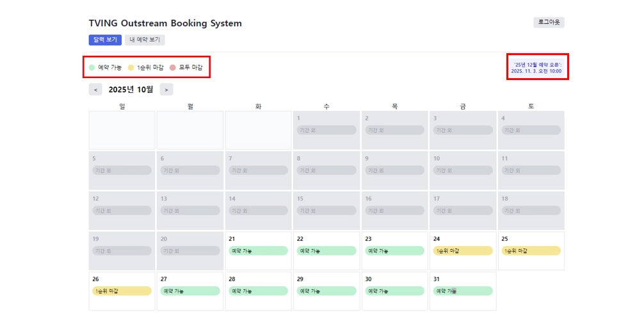The image size is (644, 326).
Task: Select 예약 가능 on October 28
Action: tap(258, 291)
